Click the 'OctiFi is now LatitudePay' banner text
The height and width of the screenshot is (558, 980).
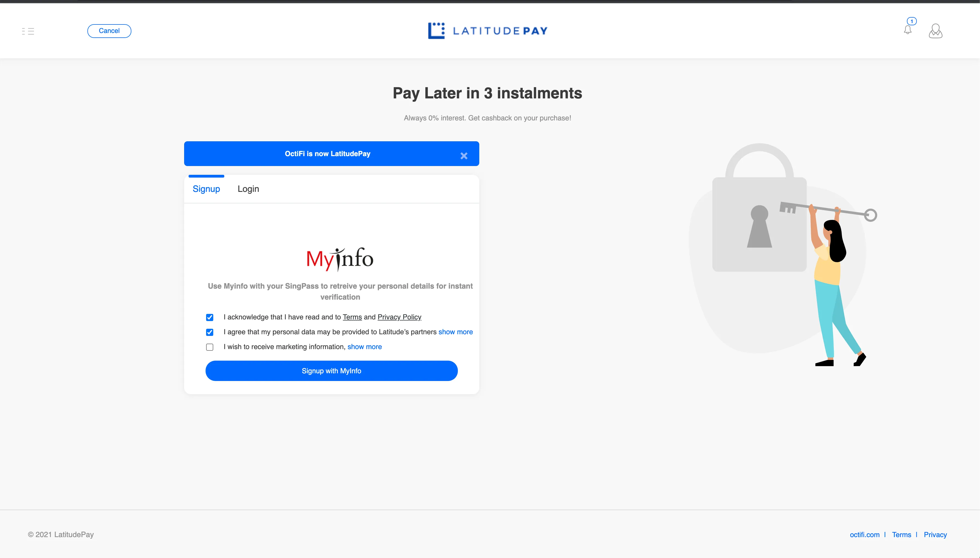[x=328, y=154]
